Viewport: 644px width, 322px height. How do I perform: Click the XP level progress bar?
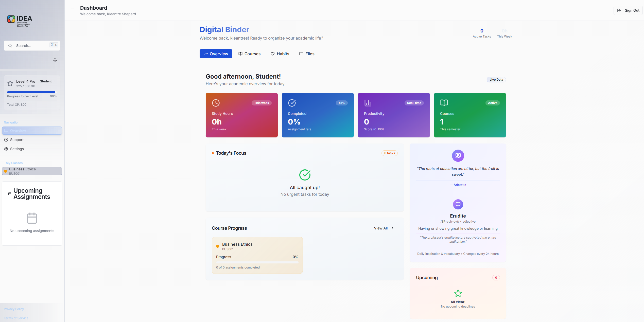[31, 92]
